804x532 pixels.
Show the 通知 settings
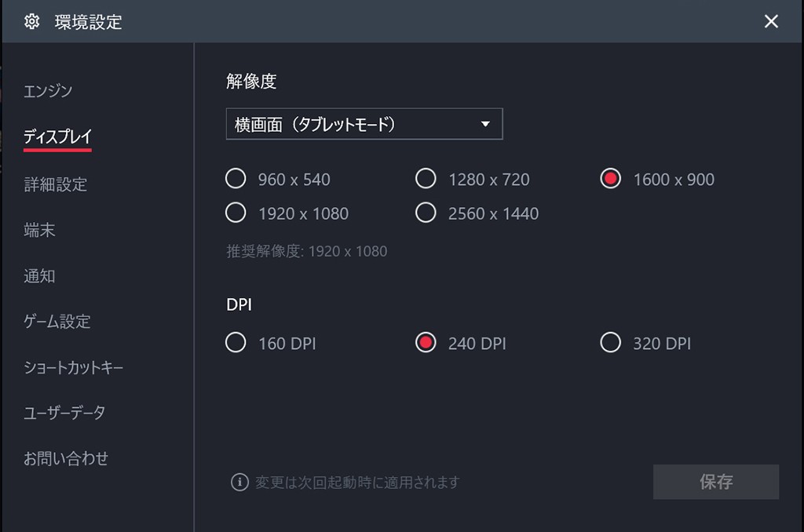tap(39, 276)
